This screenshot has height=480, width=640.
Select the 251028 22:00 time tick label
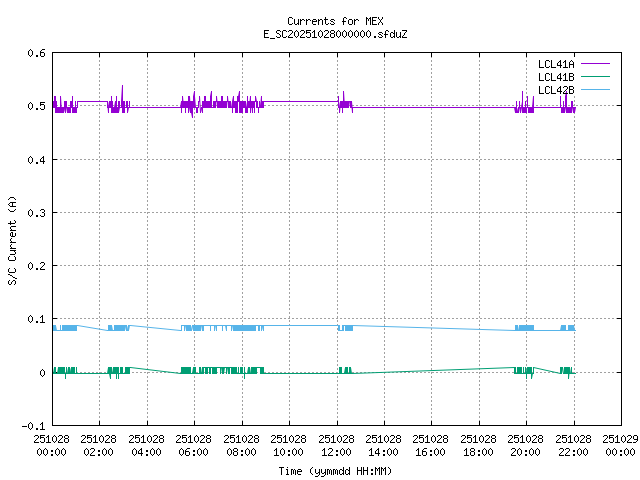tap(574, 444)
